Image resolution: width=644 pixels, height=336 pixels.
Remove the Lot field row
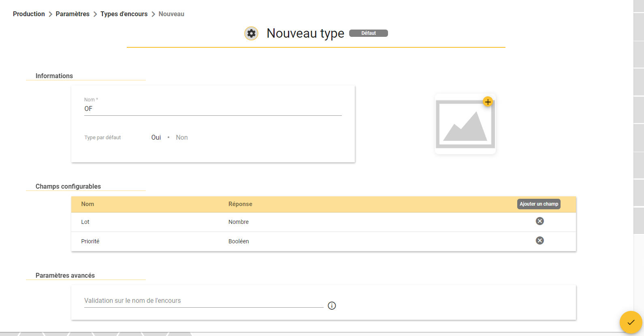point(540,221)
